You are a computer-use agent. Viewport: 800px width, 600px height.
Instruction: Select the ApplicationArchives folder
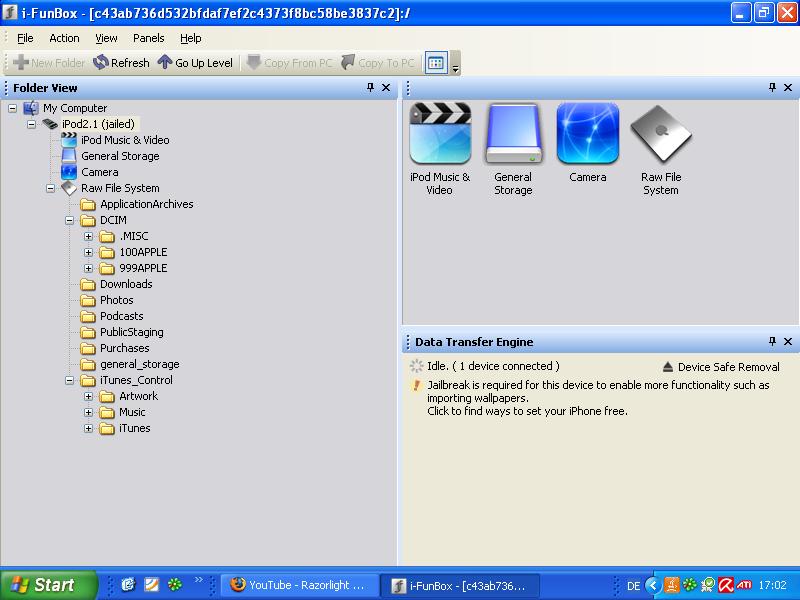click(146, 204)
